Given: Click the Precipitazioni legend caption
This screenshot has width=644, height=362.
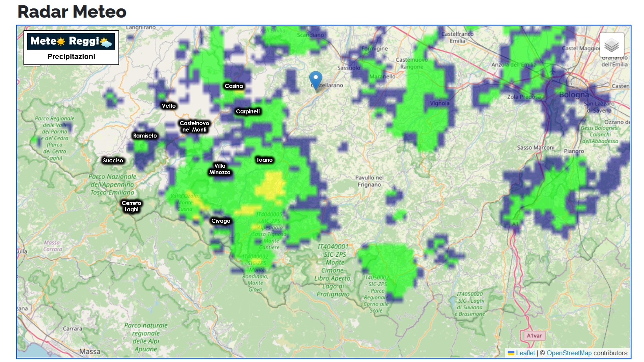Looking at the screenshot, I should pos(71,56).
